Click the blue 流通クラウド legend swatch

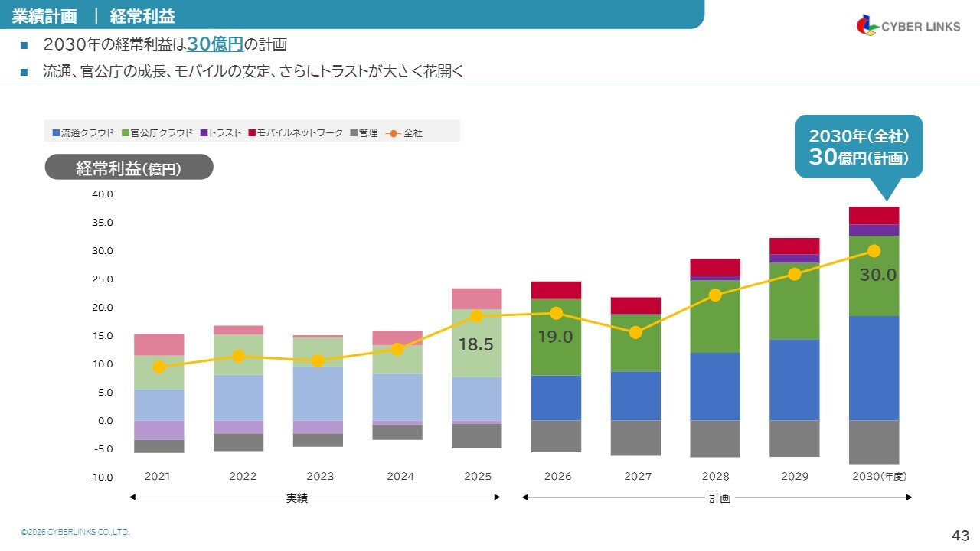[x=56, y=133]
